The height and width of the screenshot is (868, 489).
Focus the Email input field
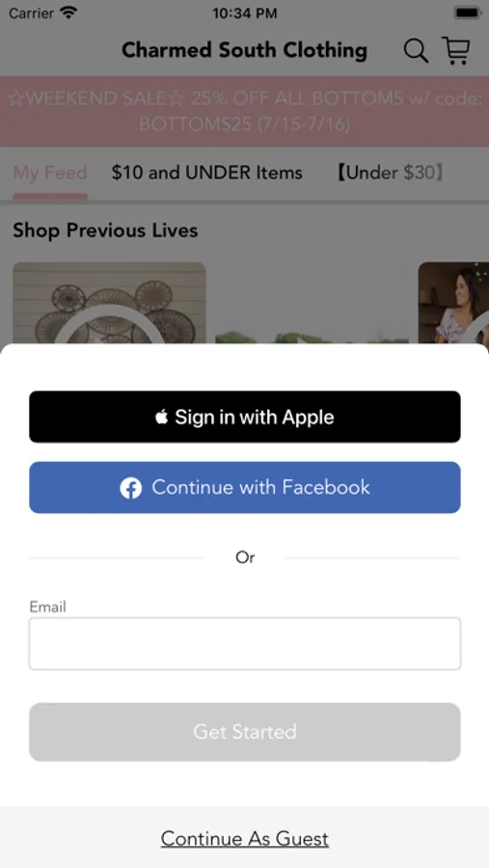(245, 644)
